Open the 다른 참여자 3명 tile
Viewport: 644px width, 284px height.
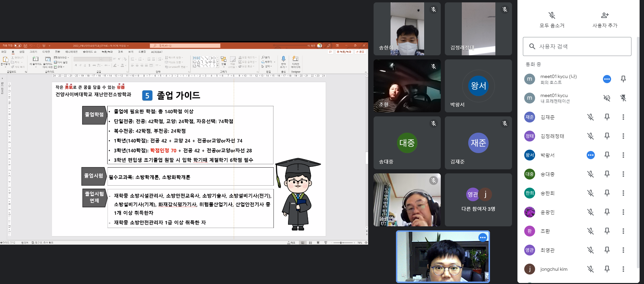478,200
